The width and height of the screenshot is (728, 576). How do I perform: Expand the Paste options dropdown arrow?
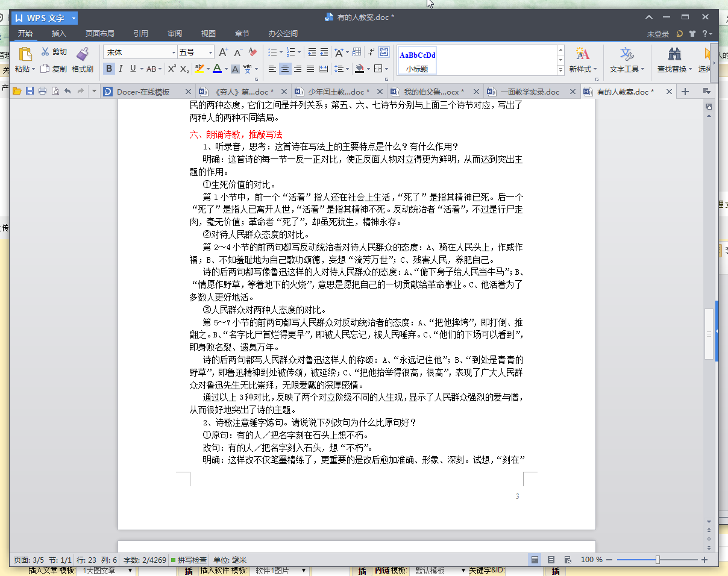34,69
